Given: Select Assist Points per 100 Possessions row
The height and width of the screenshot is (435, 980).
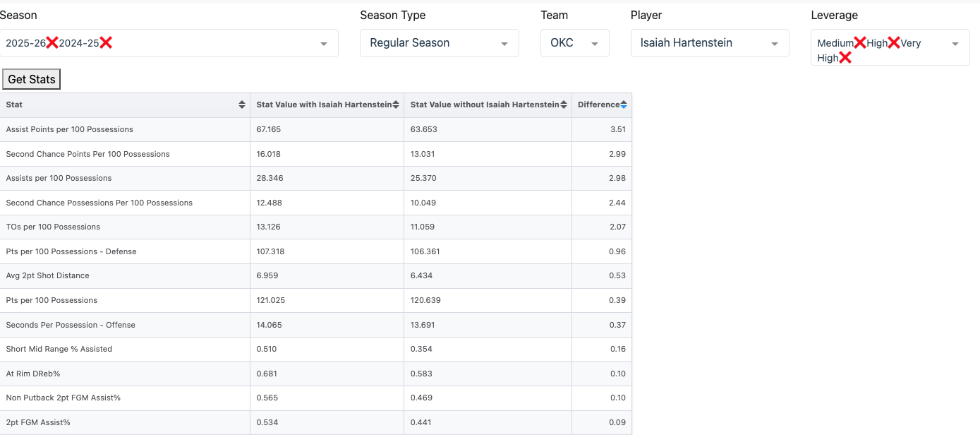Looking at the screenshot, I should pyautogui.click(x=316, y=129).
